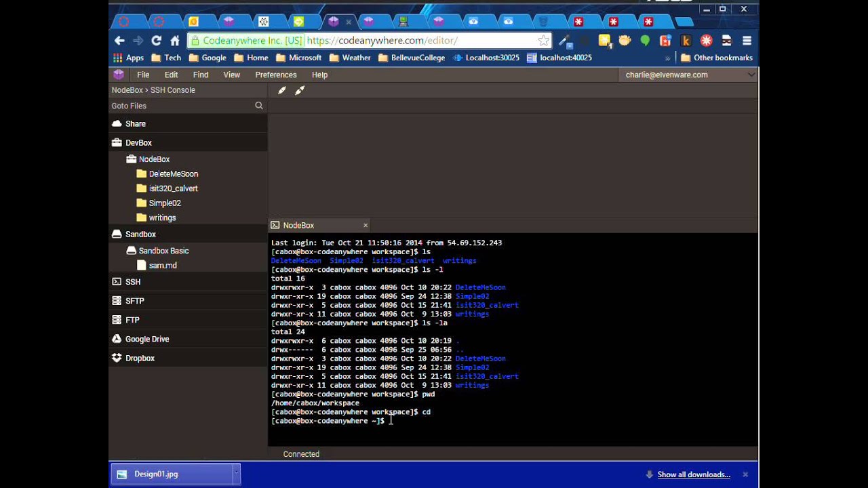The width and height of the screenshot is (868, 488).
Task: Open the Help menu
Action: coord(319,75)
